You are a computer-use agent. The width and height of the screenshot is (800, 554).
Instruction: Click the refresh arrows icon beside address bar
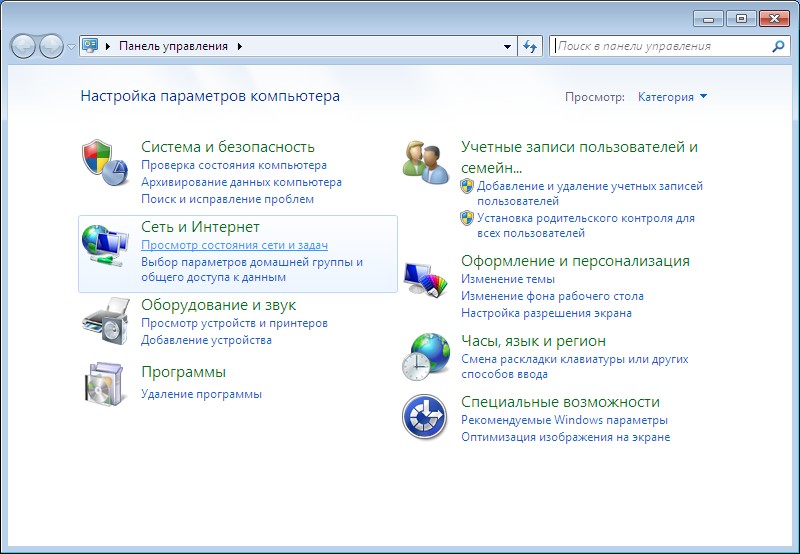530,46
